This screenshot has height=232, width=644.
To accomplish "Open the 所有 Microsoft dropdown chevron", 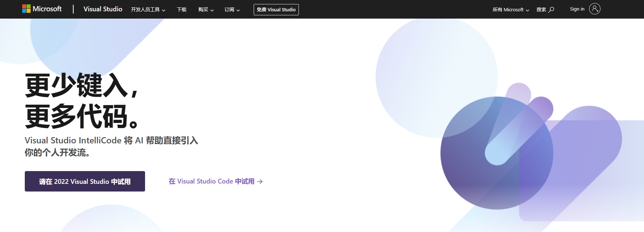I will (527, 10).
